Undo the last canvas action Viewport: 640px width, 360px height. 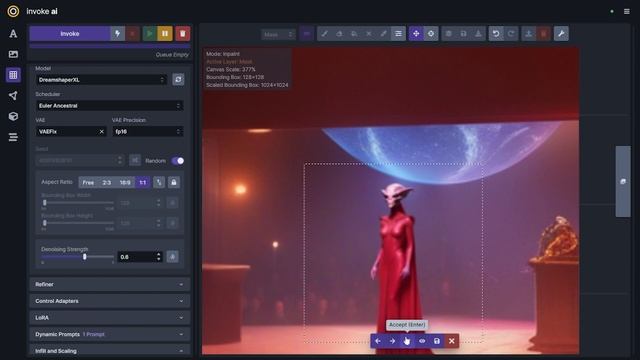pyautogui.click(x=496, y=34)
